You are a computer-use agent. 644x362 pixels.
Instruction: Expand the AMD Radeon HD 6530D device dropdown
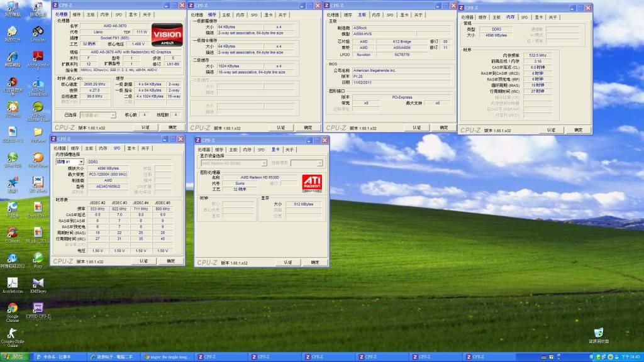point(233,163)
